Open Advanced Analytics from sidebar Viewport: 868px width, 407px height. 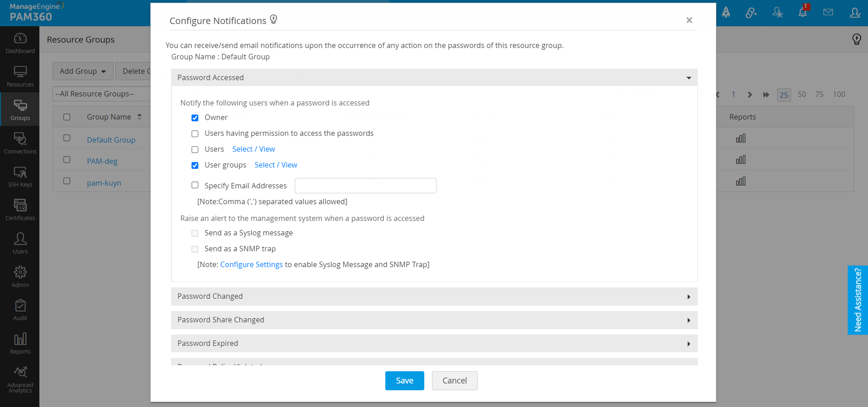click(x=20, y=379)
